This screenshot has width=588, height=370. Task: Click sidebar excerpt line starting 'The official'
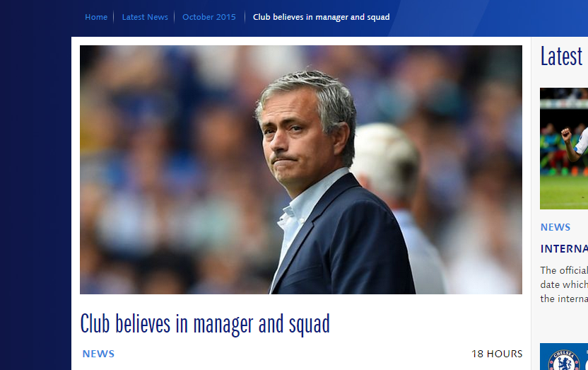click(x=564, y=270)
